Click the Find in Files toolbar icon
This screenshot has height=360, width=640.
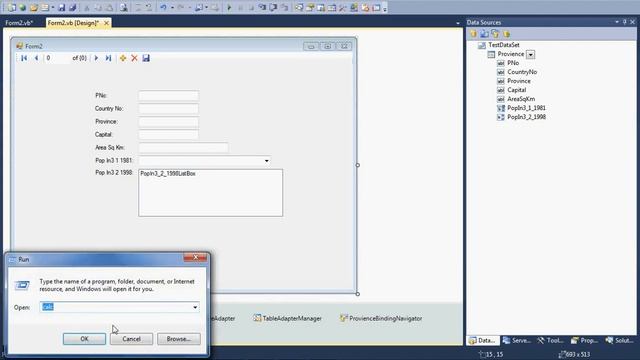coord(123,7)
